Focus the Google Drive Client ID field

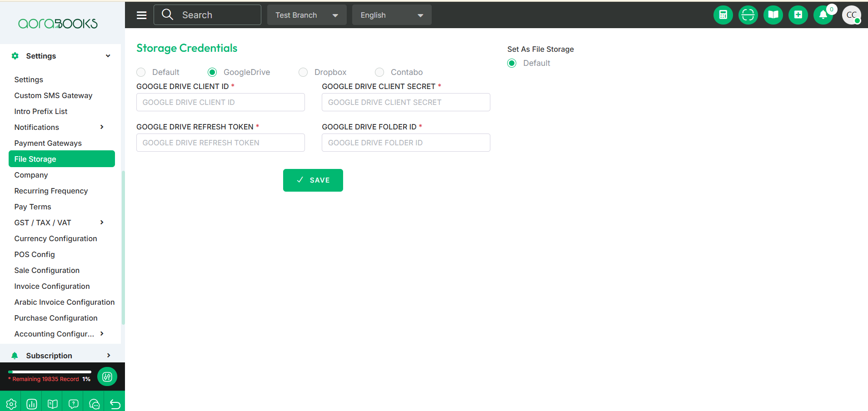220,102
